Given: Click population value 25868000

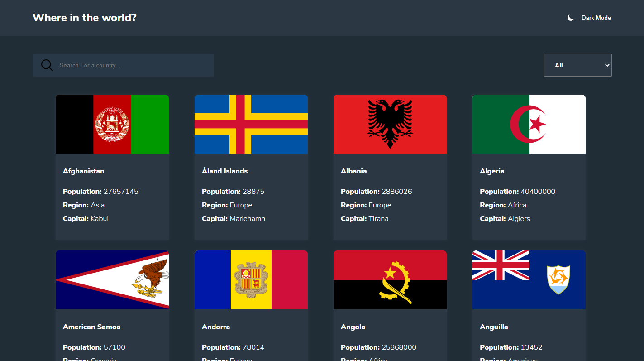Looking at the screenshot, I should 399,347.
